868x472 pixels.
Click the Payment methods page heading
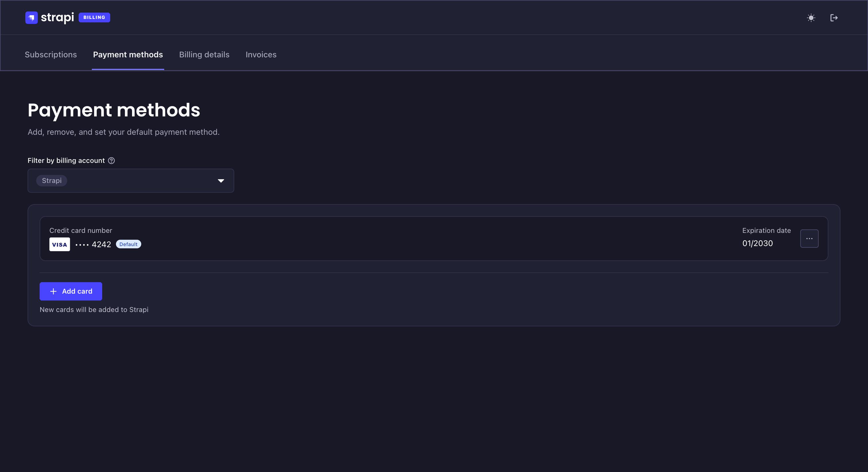114,110
